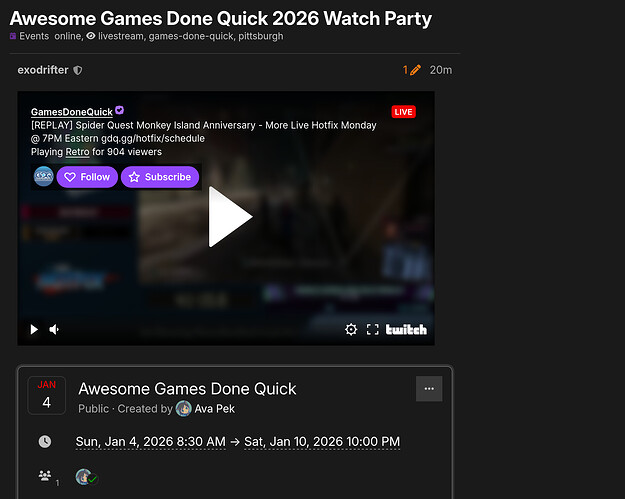Image resolution: width=625 pixels, height=499 pixels.
Task: Click the event start date Sun, Jan 4
Action: (151, 442)
